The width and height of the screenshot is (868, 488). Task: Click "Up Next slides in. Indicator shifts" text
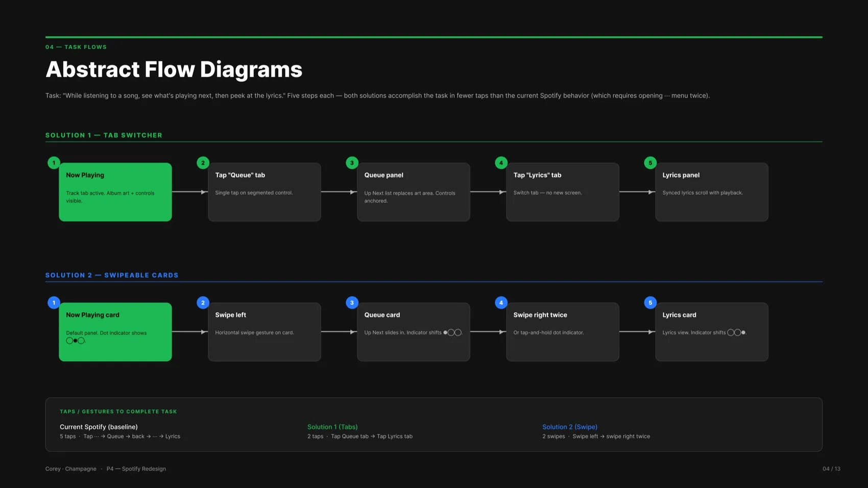click(x=403, y=333)
